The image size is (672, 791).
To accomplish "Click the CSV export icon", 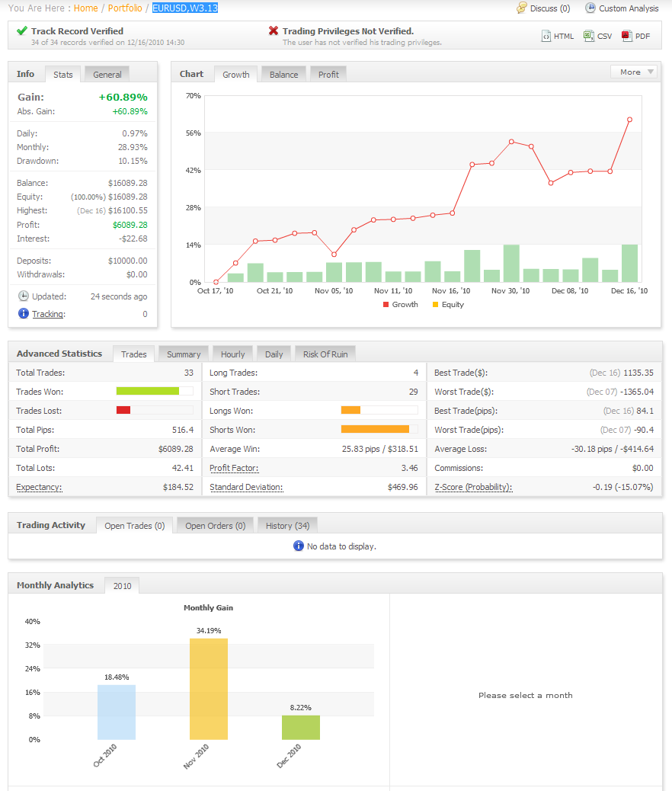I will (588, 36).
